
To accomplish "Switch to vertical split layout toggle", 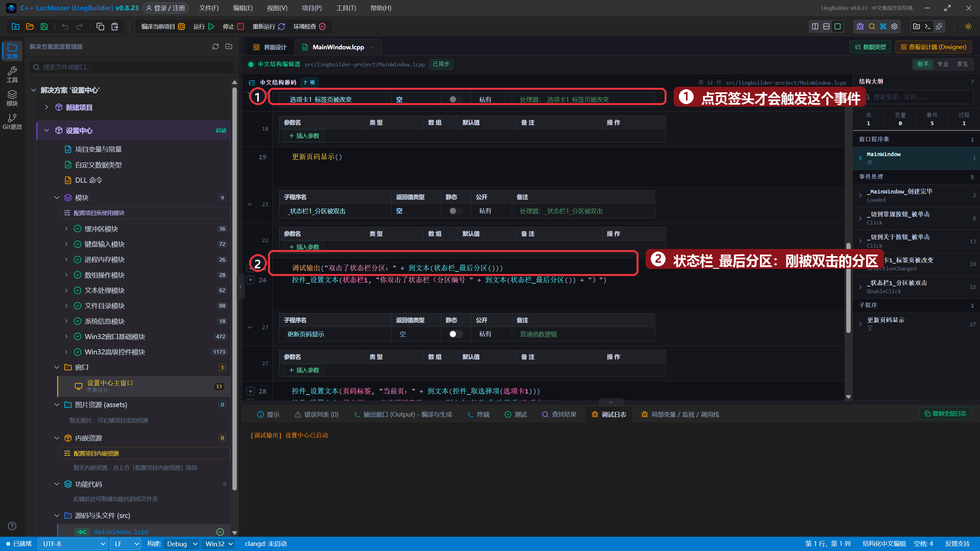I will [x=815, y=27].
